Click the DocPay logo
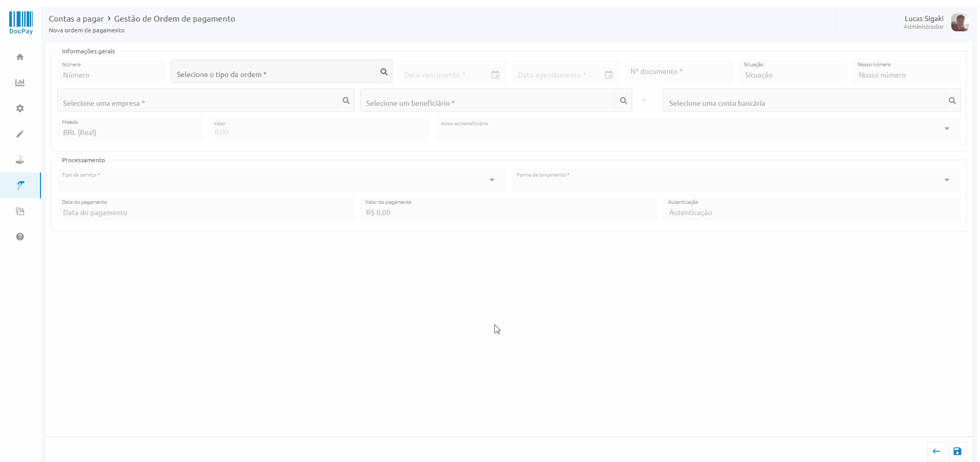The height and width of the screenshot is (462, 980). (21, 23)
